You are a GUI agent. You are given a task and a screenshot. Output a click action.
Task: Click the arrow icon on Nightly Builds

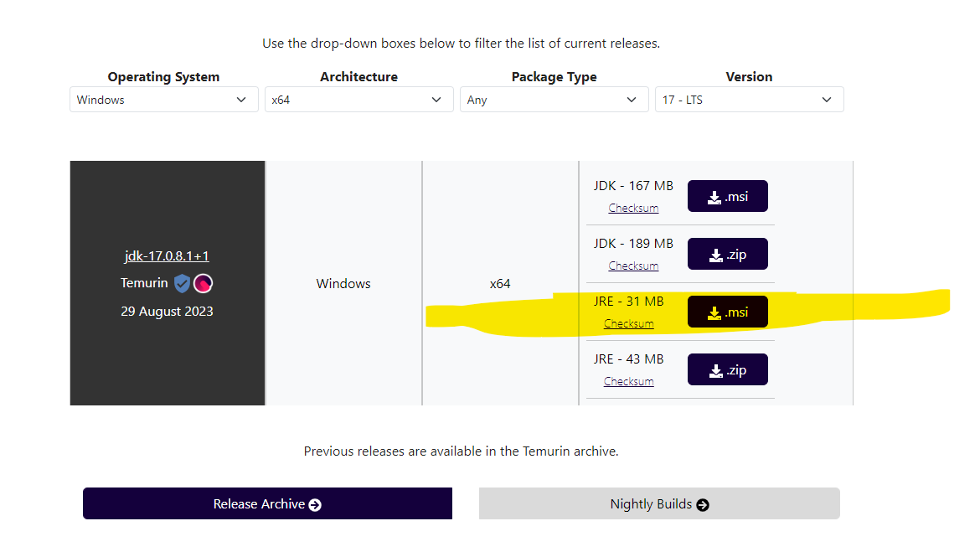703,504
